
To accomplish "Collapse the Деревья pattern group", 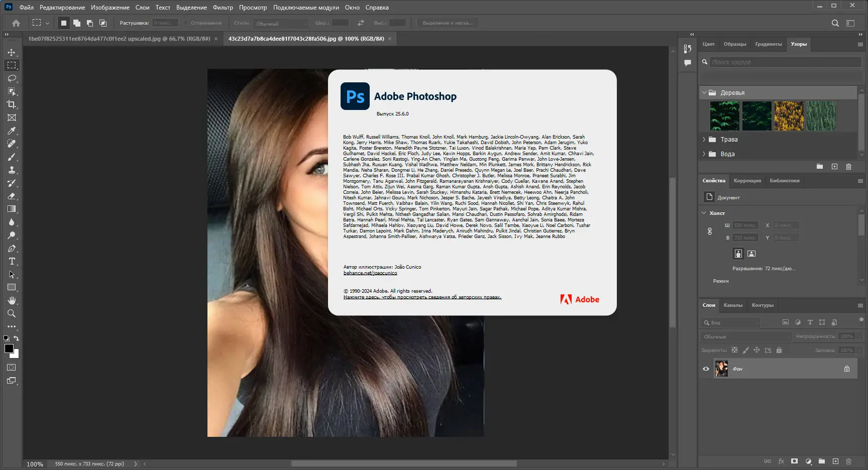I will (704, 92).
